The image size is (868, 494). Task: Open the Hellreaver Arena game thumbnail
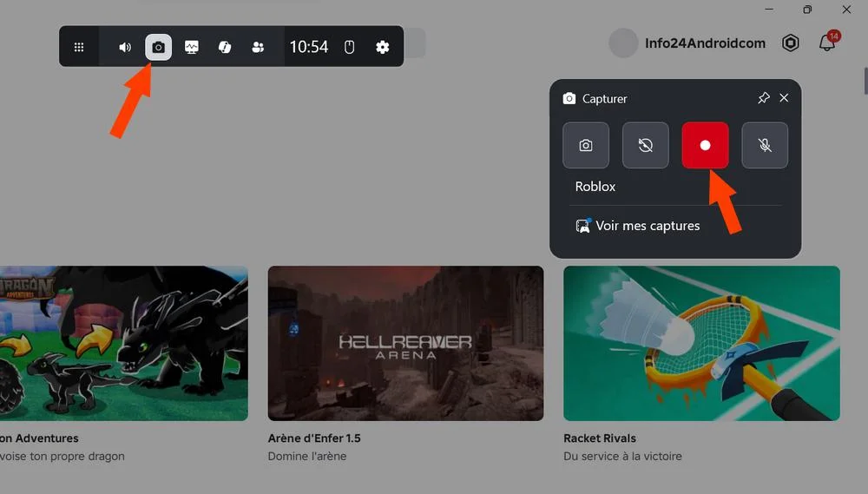click(x=405, y=343)
